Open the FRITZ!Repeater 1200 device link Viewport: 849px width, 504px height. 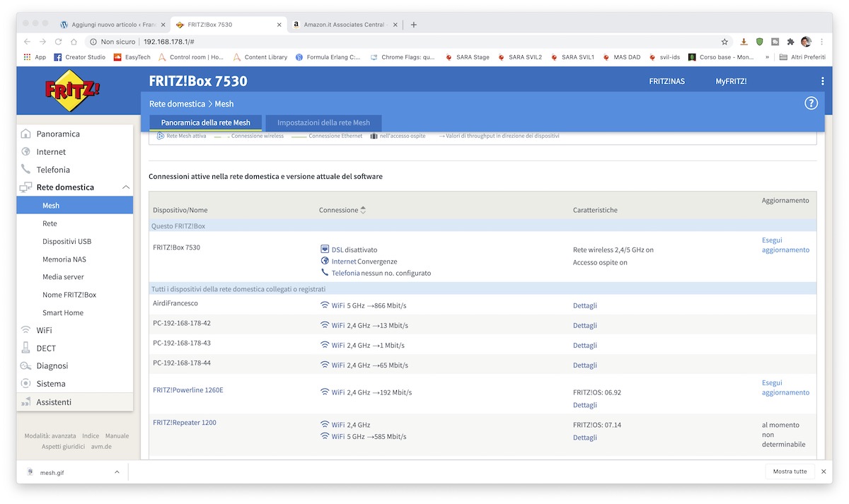185,423
